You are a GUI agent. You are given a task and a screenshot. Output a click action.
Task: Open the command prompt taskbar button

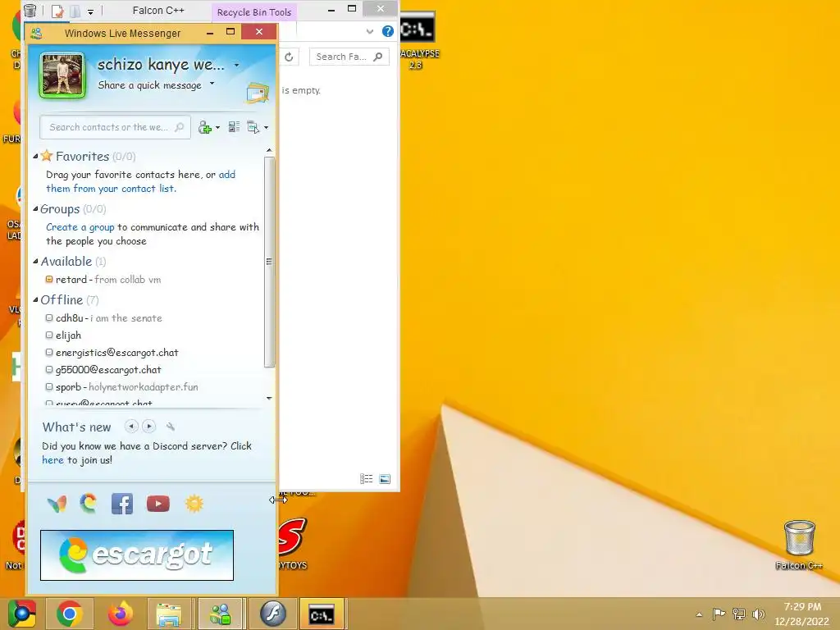click(x=322, y=614)
